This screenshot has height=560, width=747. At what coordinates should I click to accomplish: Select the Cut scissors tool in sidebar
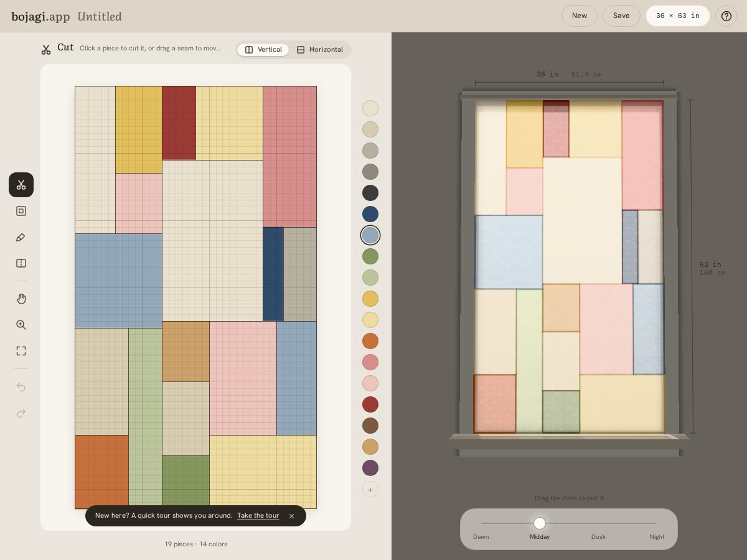[x=21, y=185]
